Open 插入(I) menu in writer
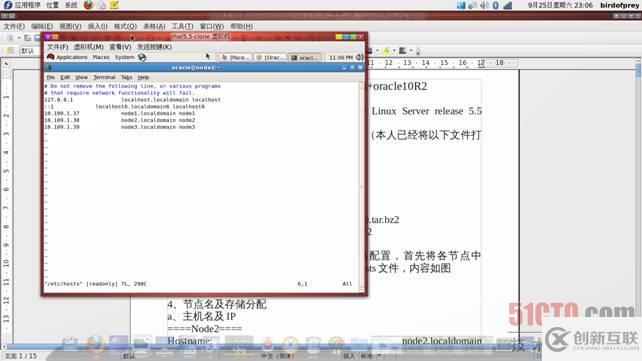The width and height of the screenshot is (642, 361). (x=97, y=26)
